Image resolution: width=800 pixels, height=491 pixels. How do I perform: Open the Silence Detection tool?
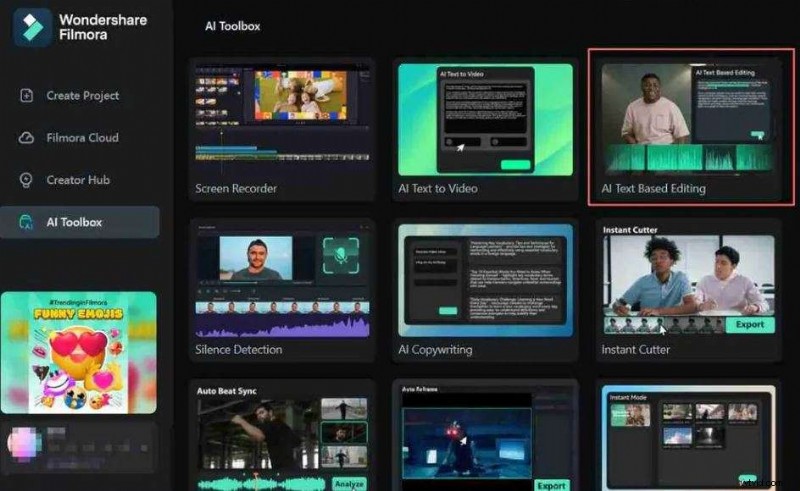click(282, 290)
